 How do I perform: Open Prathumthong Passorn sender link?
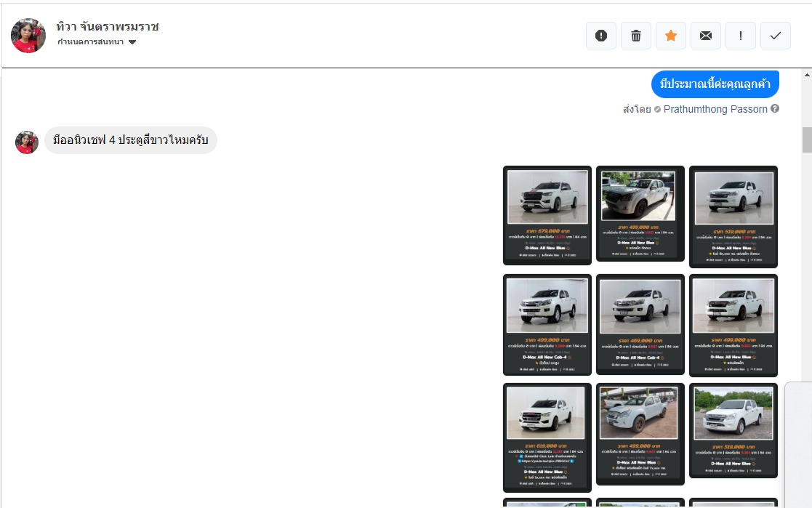(x=715, y=109)
